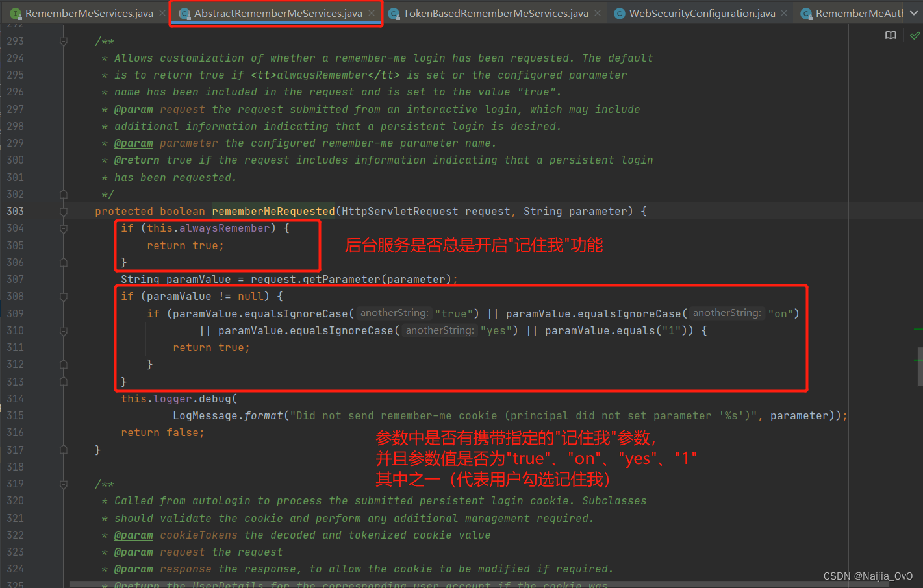Screen dimensions: 923x588
Task: Click the interface icon on RememberMeServices.java tab
Action: coord(16,14)
